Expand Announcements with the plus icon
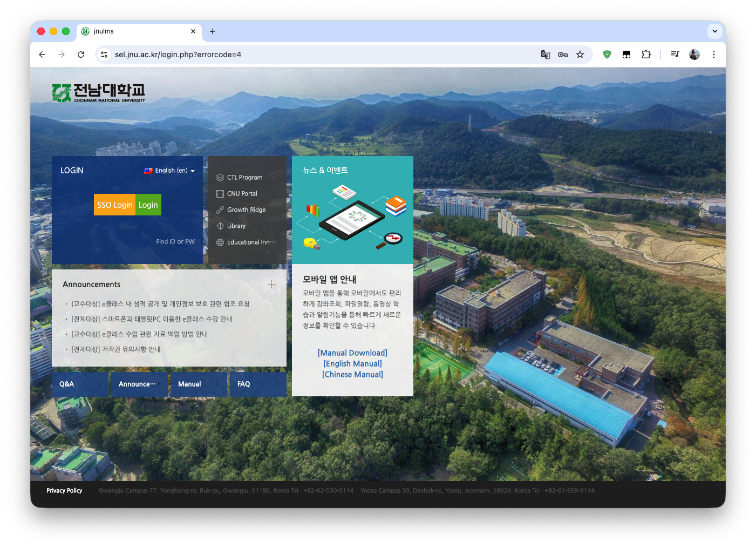This screenshot has width=756, height=548. click(271, 284)
